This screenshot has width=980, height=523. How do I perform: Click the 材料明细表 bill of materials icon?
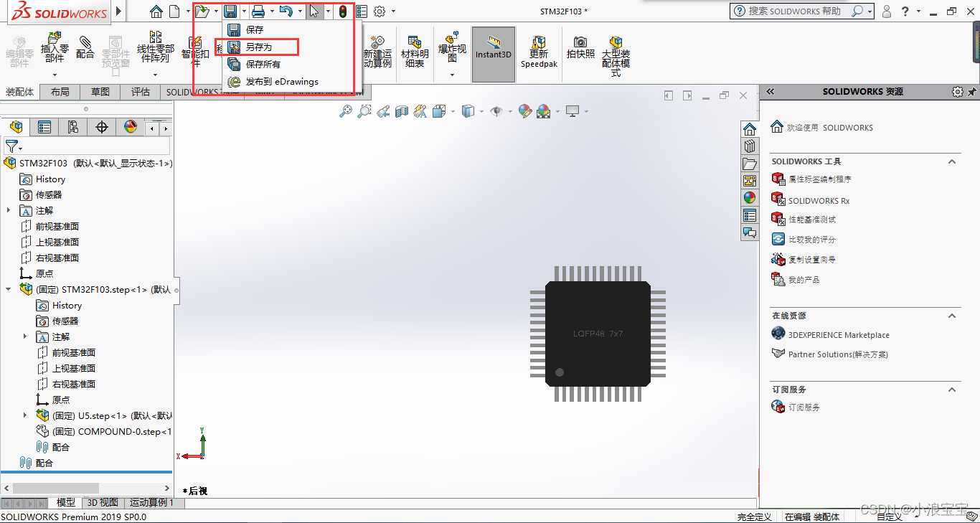pyautogui.click(x=415, y=52)
